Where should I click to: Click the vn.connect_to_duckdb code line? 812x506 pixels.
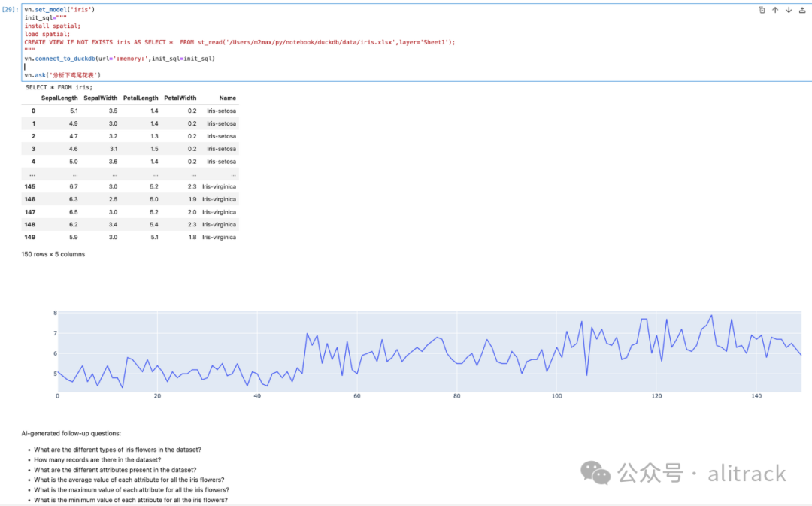(x=120, y=59)
